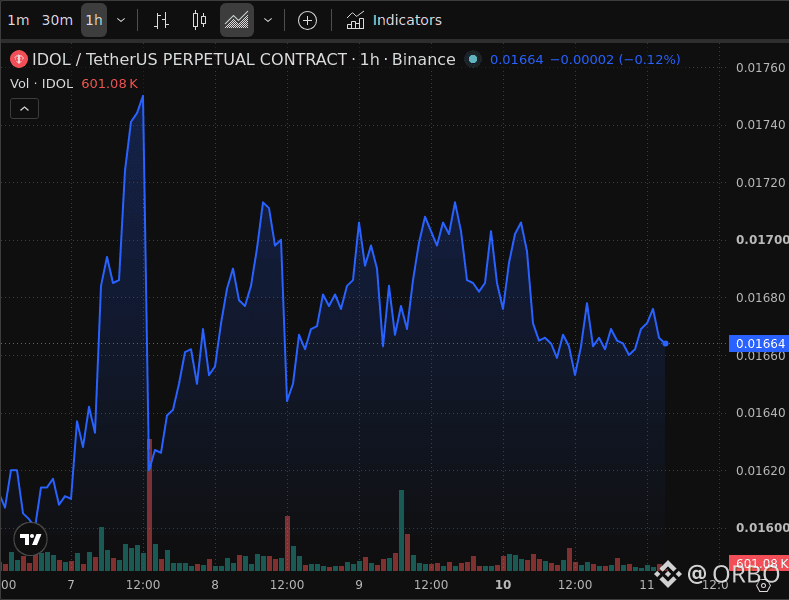This screenshot has width=789, height=600.
Task: Click the tallest red volume bar
Action: coord(150,504)
